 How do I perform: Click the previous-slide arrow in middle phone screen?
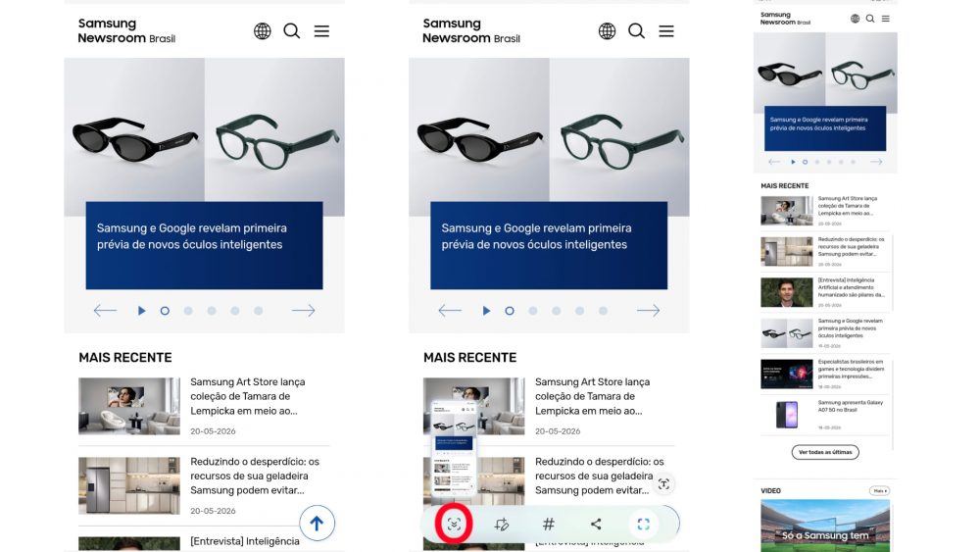click(450, 310)
